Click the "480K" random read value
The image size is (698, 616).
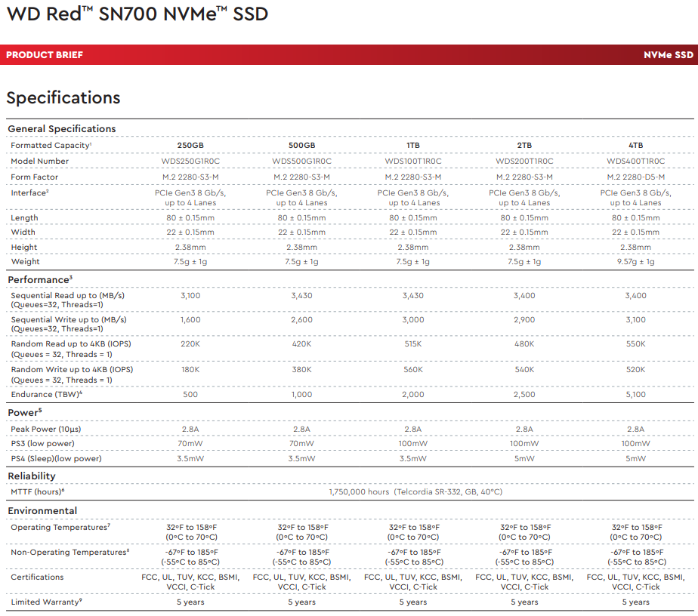pyautogui.click(x=524, y=343)
